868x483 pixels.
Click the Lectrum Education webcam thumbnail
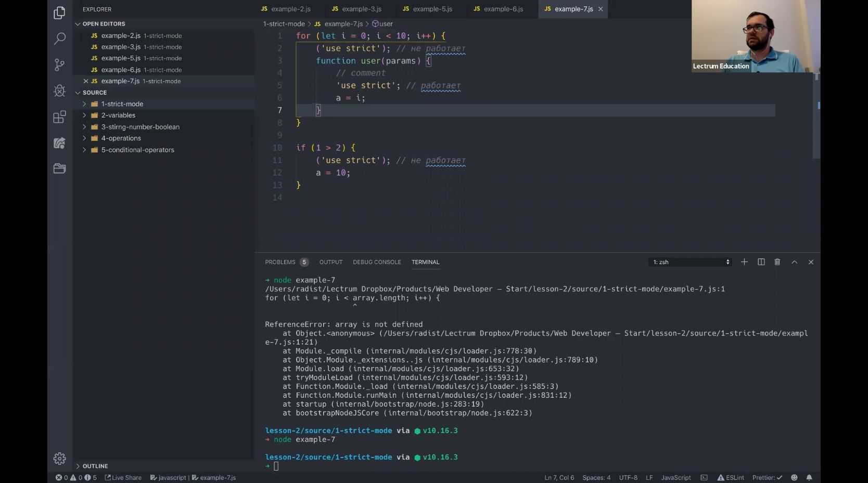click(756, 36)
